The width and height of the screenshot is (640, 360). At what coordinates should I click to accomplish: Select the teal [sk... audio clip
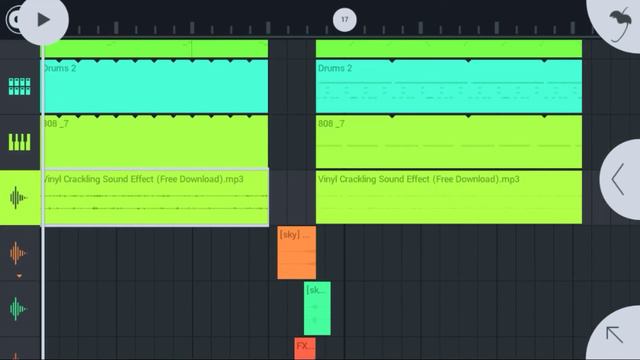tap(317, 308)
